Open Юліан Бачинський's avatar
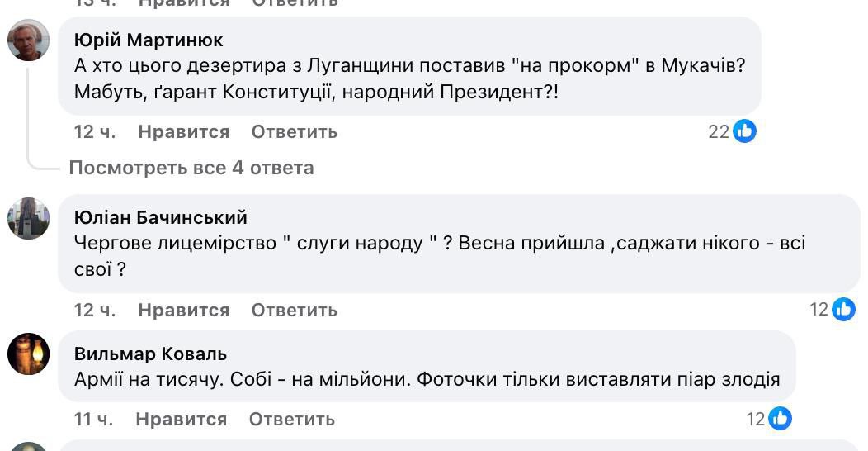868x451 pixels. (29, 218)
